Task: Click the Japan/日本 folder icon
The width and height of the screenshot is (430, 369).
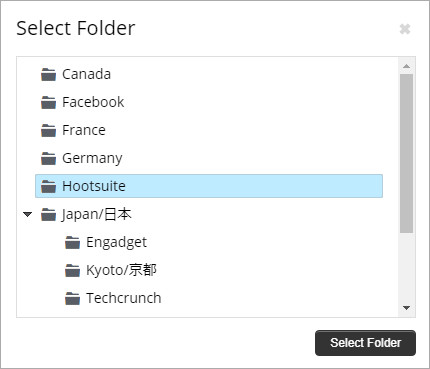Action: pos(48,215)
